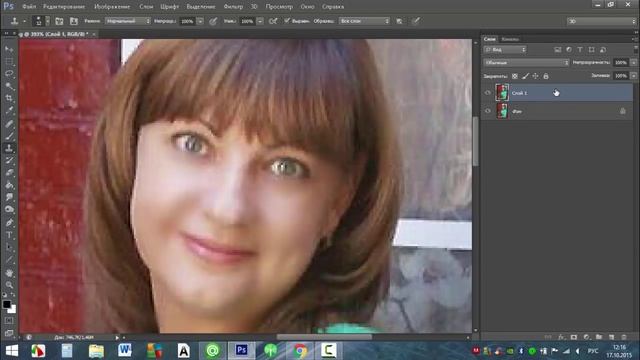Switch to the Каналы tab
This screenshot has height=360, width=640.
[510, 39]
